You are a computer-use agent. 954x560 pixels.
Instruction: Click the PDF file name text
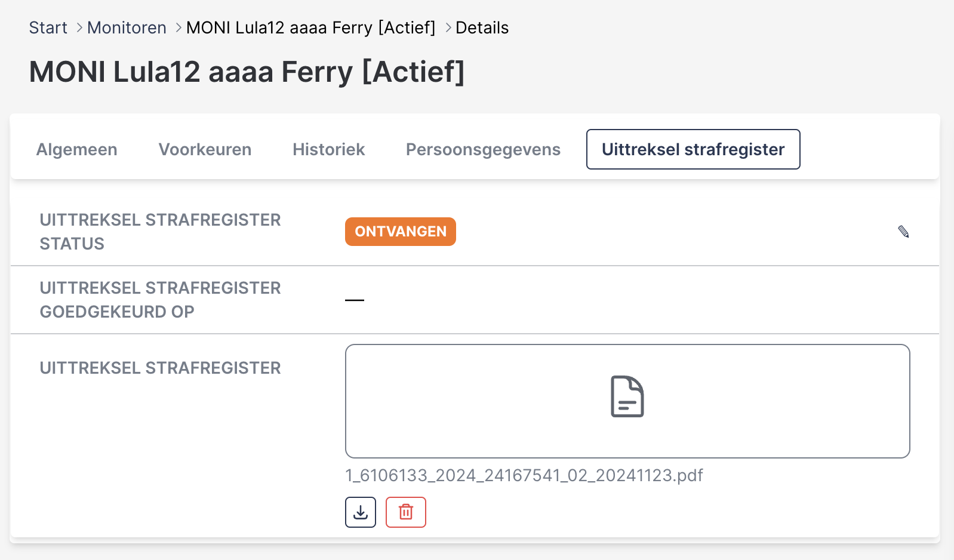pos(524,475)
